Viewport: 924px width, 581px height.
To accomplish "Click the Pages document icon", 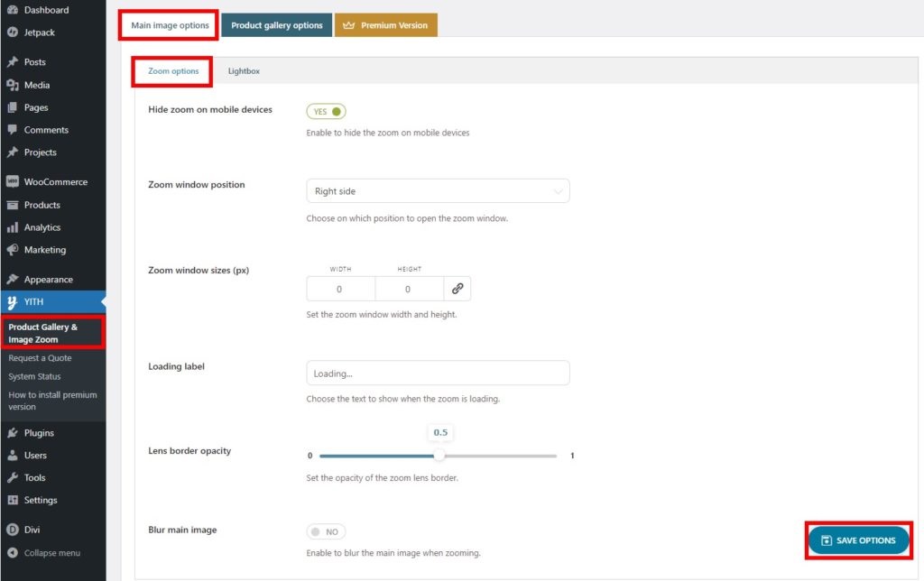I will coord(13,107).
